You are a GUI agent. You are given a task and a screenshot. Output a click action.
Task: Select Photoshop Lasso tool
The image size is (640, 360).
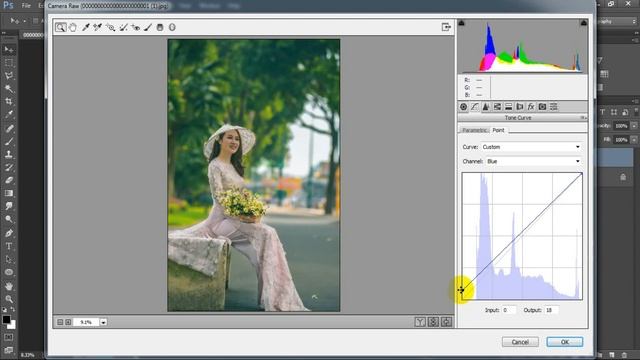coord(9,76)
